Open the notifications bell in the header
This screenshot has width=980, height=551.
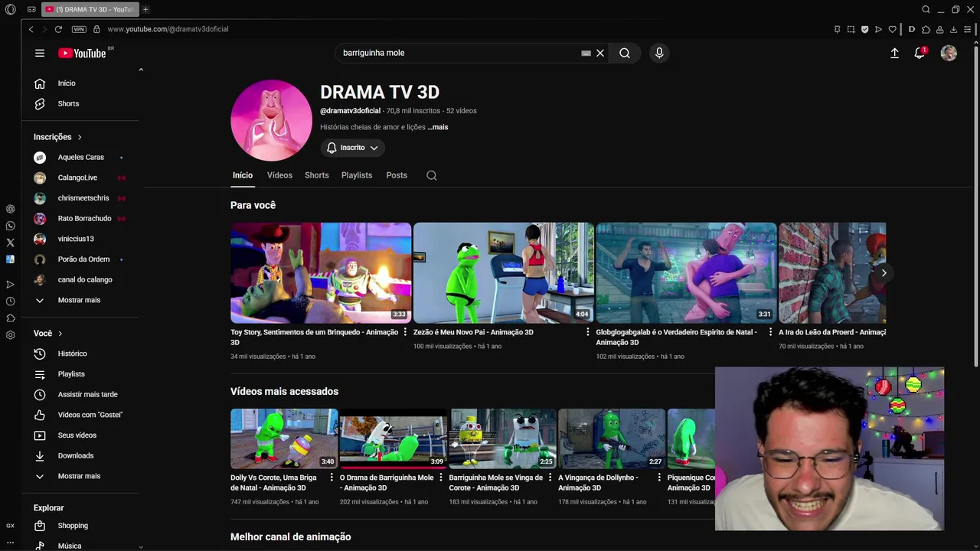click(920, 53)
